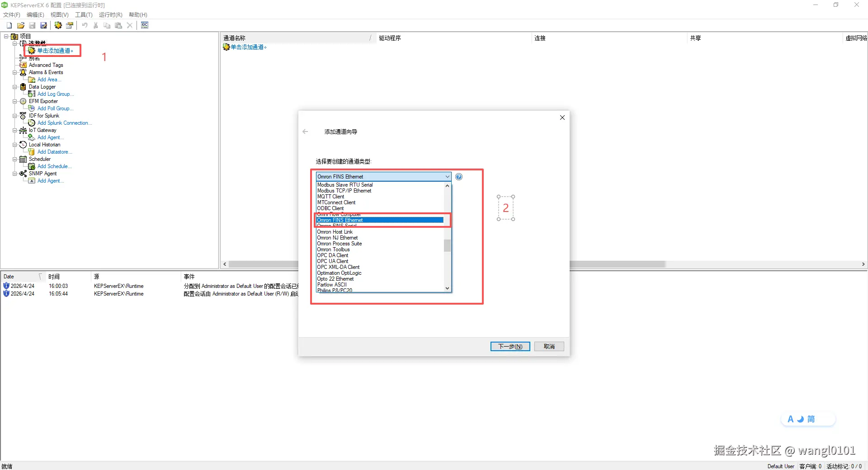Image resolution: width=868 pixels, height=470 pixels.
Task: Click the Copy toolbar icon
Action: tap(107, 25)
